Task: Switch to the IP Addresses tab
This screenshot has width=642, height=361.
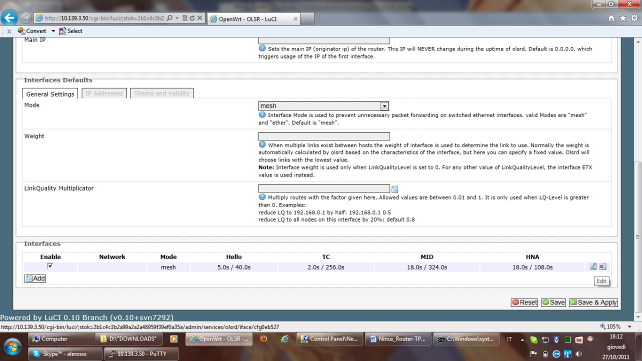Action: click(x=104, y=93)
